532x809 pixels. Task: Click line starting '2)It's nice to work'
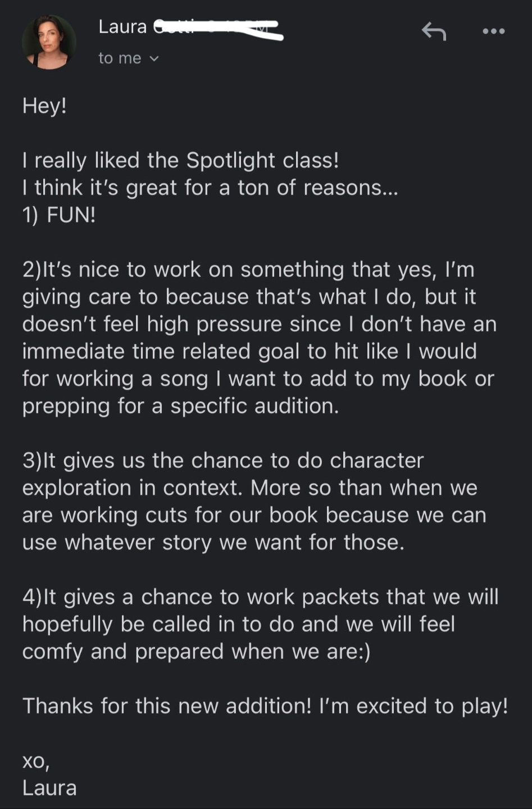click(248, 270)
